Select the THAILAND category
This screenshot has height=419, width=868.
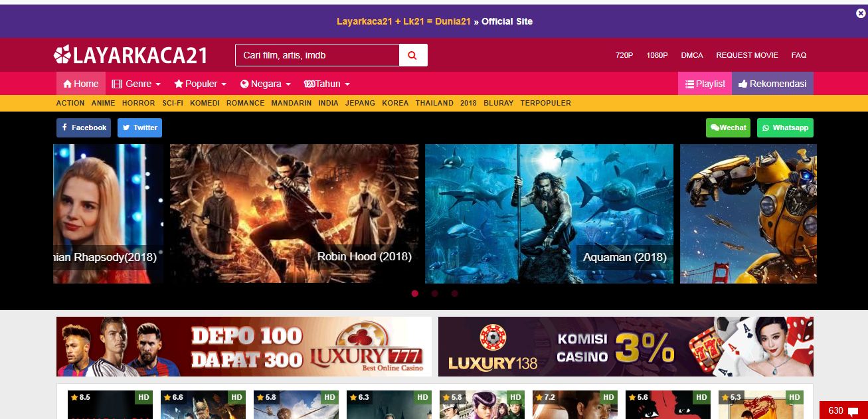[x=434, y=103]
